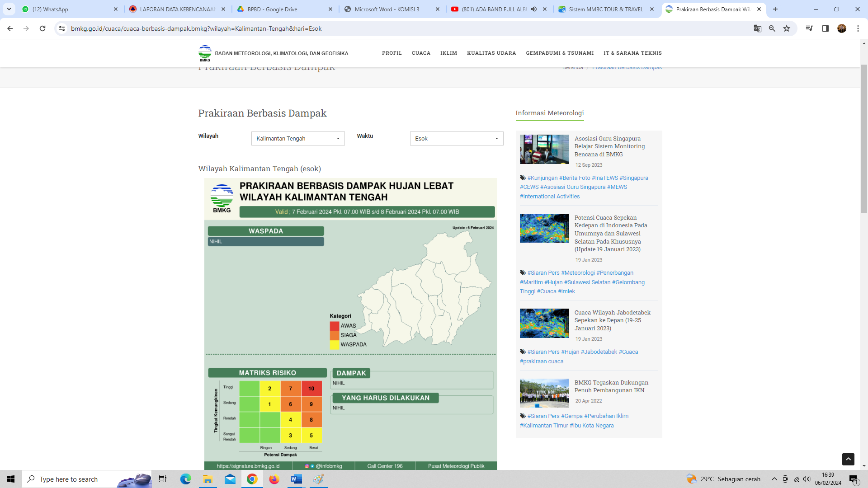The image size is (868, 488).
Task: Expand the Wilayah dropdown showing Kalimantan Tengah
Action: tap(298, 138)
